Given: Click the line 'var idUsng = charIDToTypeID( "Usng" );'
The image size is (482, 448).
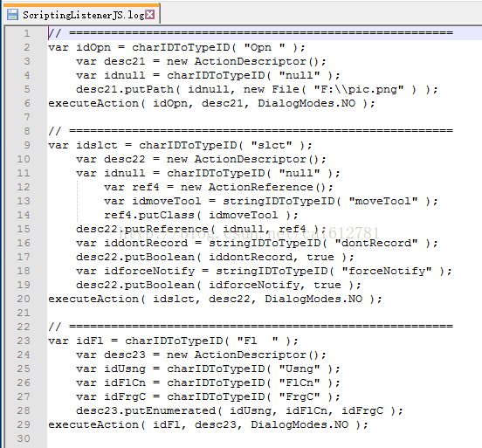Looking at the screenshot, I should tap(208, 369).
